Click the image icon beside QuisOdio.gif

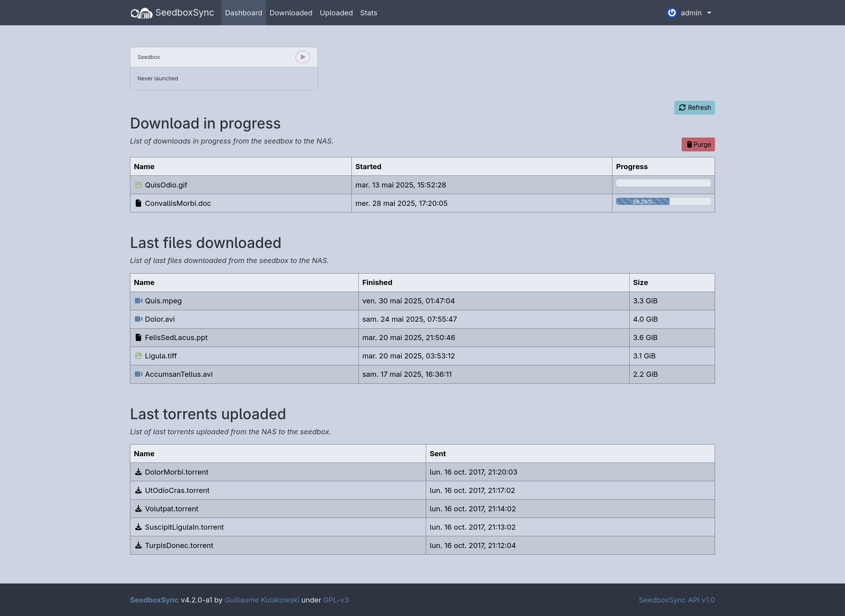pos(138,185)
